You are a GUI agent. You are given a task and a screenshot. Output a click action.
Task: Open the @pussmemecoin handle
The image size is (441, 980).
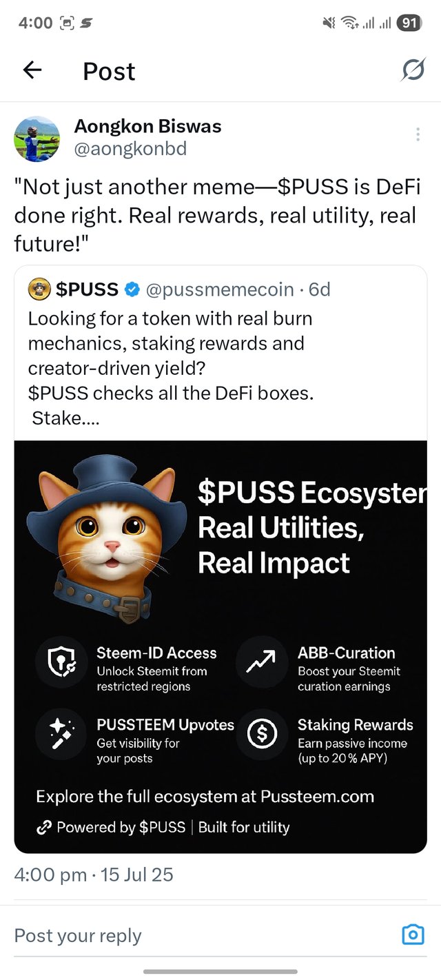click(220, 290)
